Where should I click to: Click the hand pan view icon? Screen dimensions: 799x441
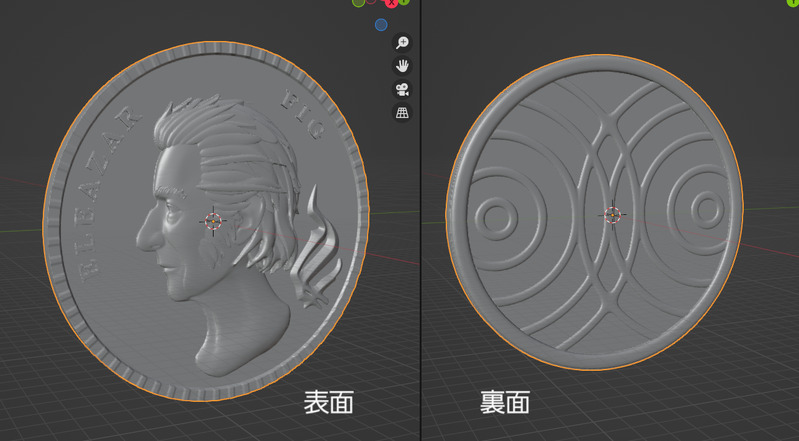[x=402, y=66]
